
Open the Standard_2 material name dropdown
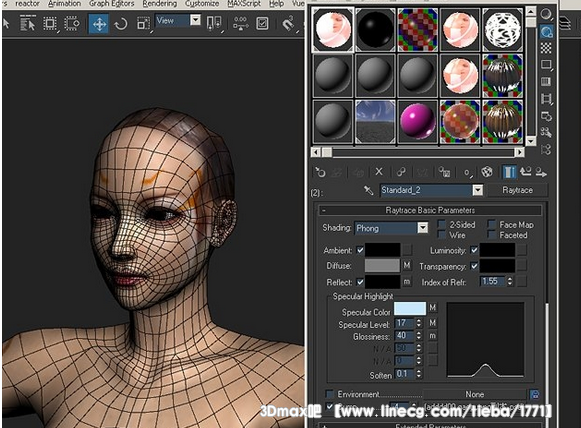(478, 190)
